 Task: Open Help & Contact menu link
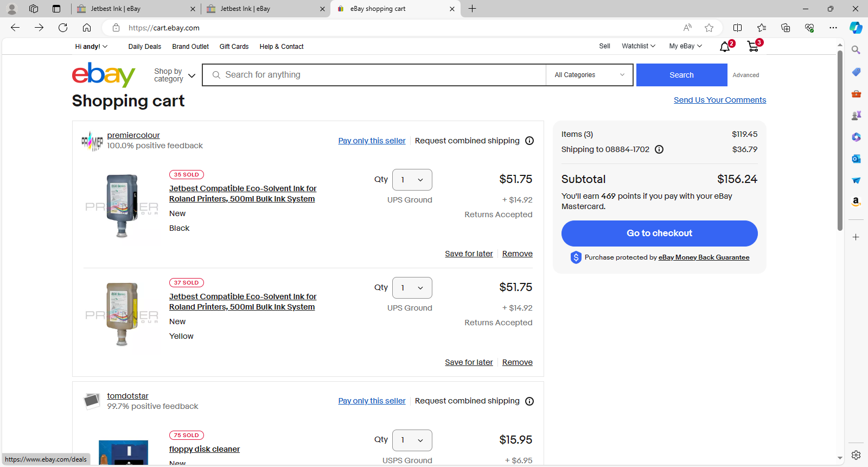pyautogui.click(x=282, y=47)
